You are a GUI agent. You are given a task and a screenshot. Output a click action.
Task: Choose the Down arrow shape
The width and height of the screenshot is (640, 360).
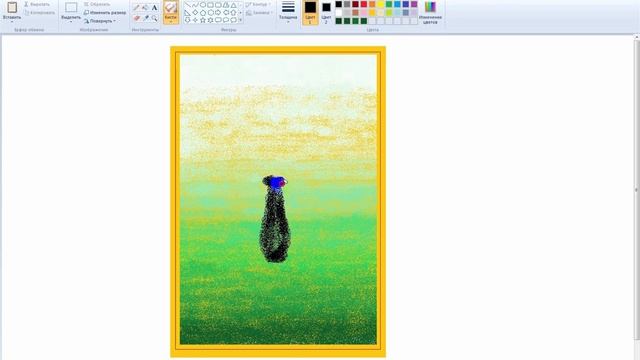point(187,20)
